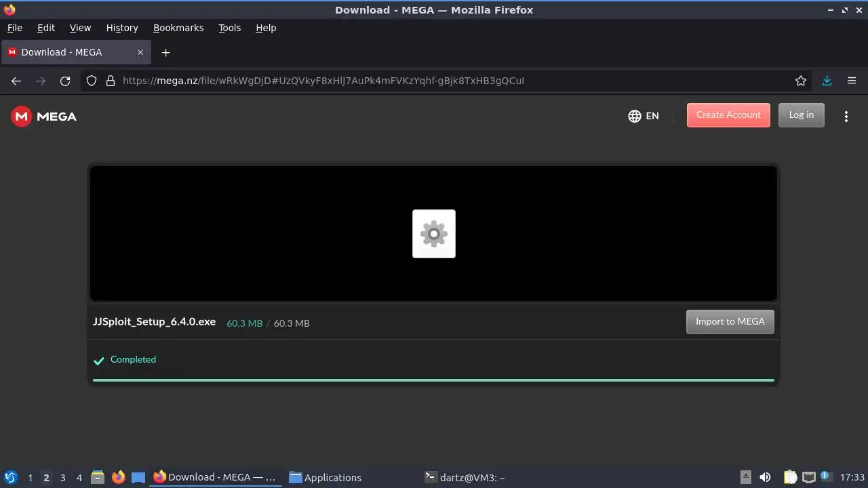Open the Tools menu

tap(229, 28)
